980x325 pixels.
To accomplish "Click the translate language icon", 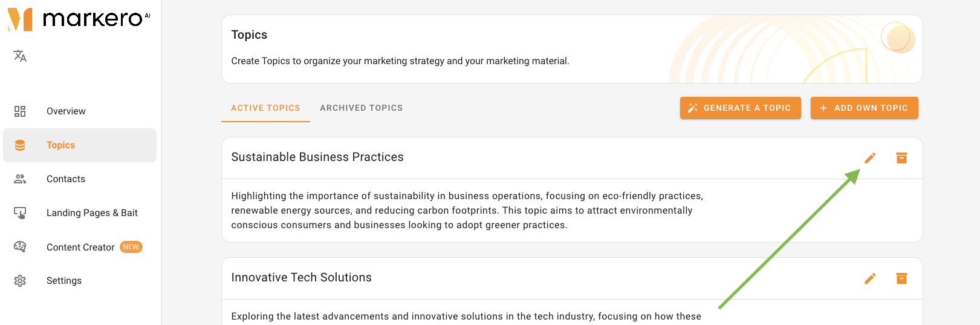I will 20,56.
